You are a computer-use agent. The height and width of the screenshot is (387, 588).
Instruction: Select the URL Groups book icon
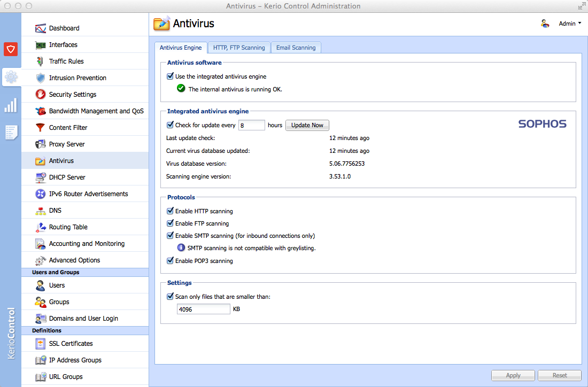(41, 376)
